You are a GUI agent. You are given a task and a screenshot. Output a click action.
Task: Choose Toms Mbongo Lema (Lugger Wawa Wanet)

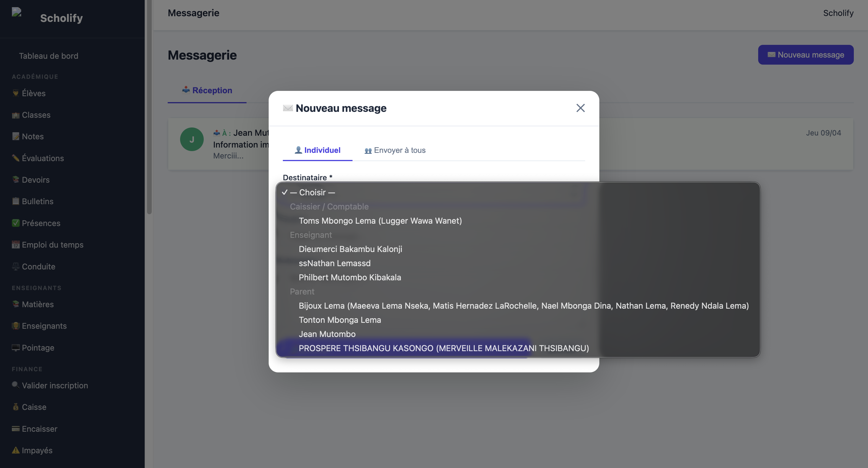pos(518,221)
